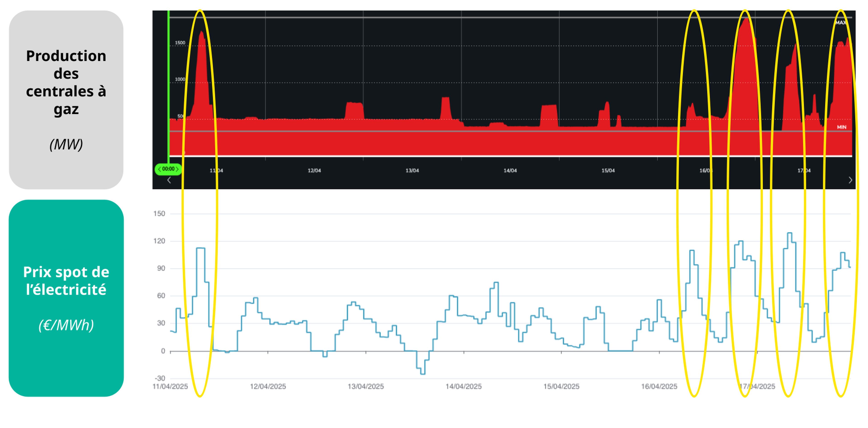
Task: Click the left chevron inside the green 00:00 marker
Action: pyautogui.click(x=159, y=169)
